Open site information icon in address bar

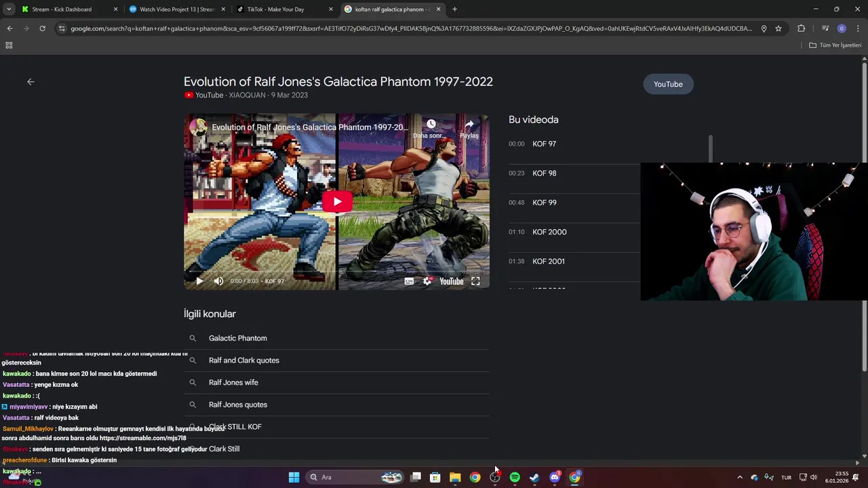click(x=62, y=28)
